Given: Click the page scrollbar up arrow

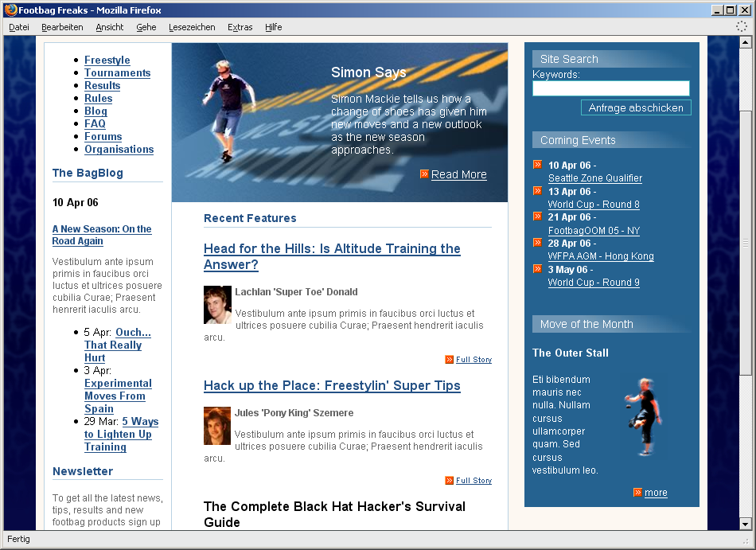Looking at the screenshot, I should (745, 42).
